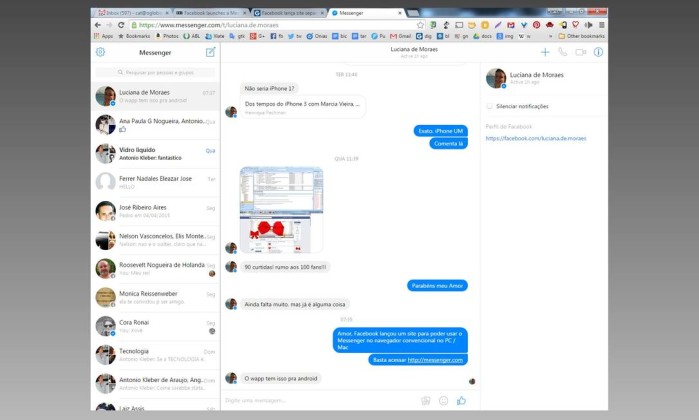Open the emoji picker in composer
The image size is (699, 420).
444,400
